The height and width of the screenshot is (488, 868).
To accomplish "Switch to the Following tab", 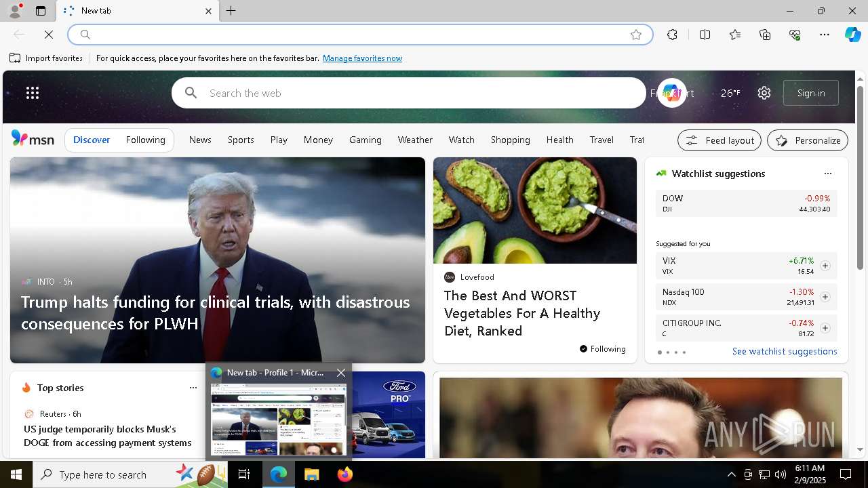I will point(146,140).
